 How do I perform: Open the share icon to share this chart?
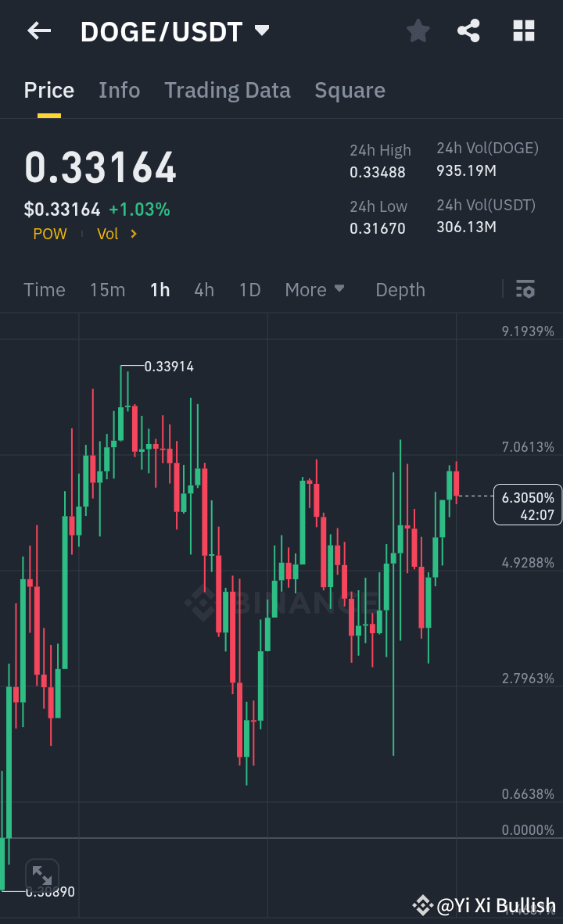[x=468, y=31]
